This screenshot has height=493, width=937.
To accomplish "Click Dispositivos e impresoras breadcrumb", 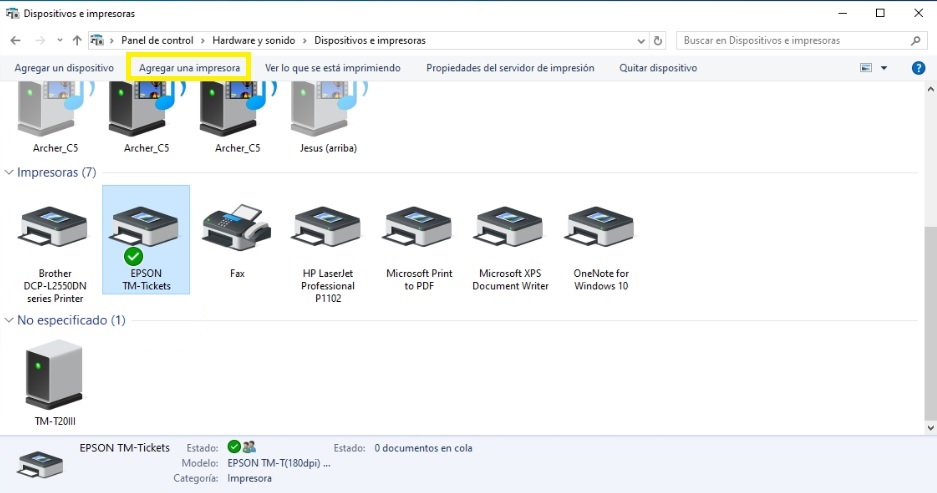I will point(370,41).
